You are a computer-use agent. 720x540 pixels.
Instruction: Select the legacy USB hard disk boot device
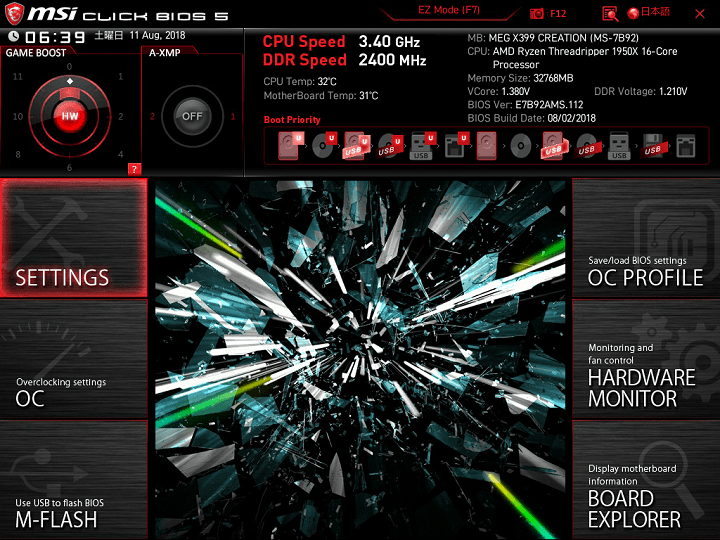click(554, 146)
